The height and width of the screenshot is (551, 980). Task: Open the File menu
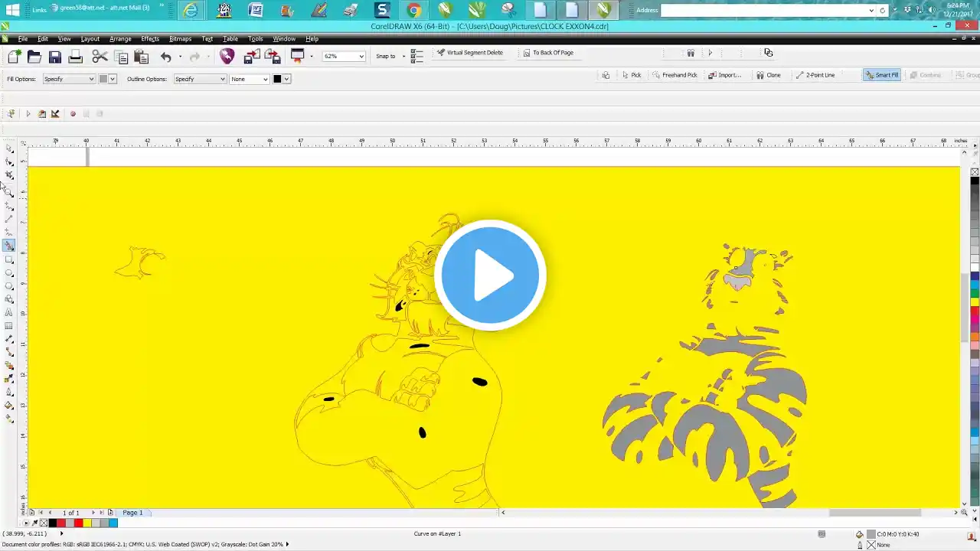[x=23, y=39]
